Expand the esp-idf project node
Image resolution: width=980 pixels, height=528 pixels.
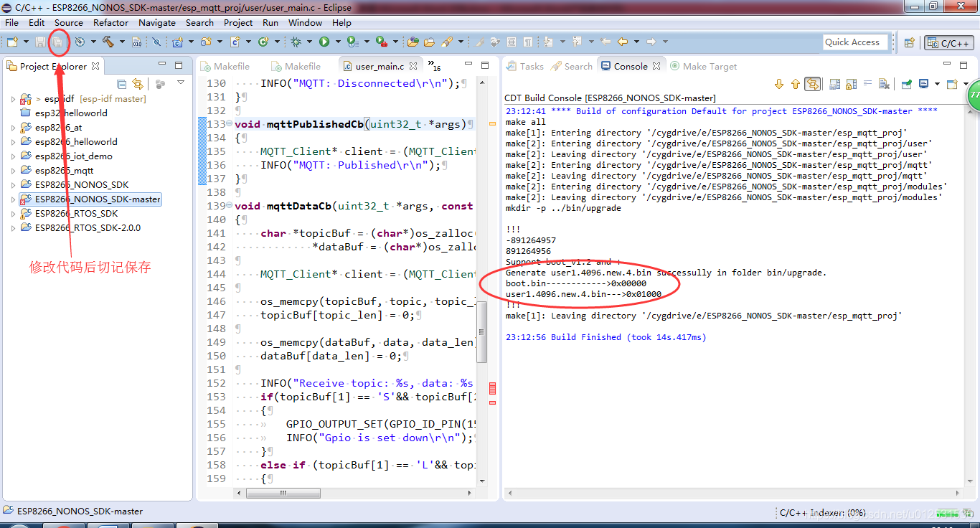point(13,99)
